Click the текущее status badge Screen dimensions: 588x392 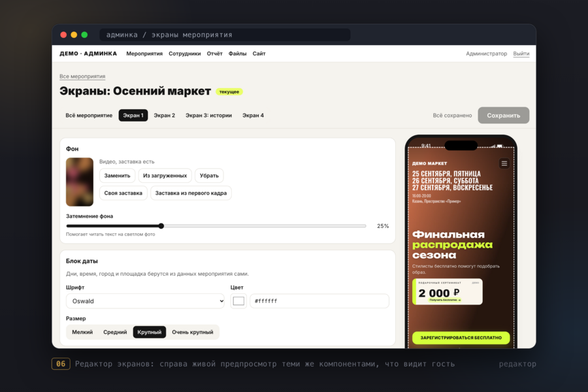coord(229,92)
